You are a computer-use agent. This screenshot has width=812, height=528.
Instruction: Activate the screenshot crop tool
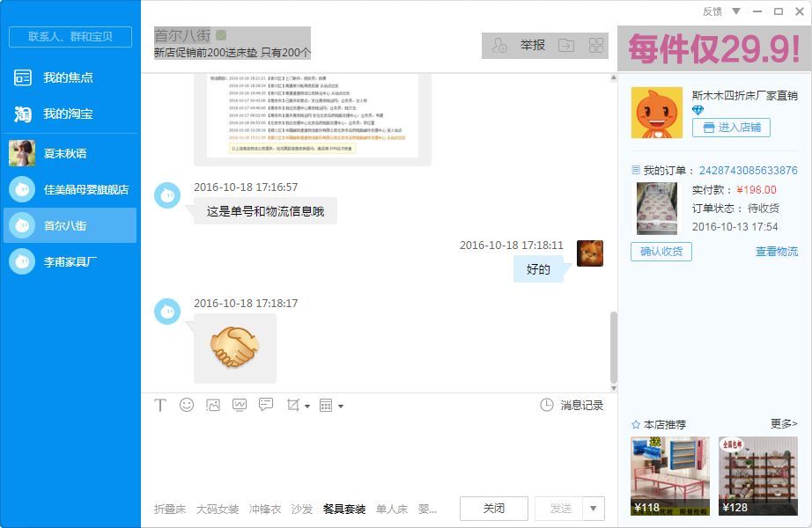click(x=293, y=405)
